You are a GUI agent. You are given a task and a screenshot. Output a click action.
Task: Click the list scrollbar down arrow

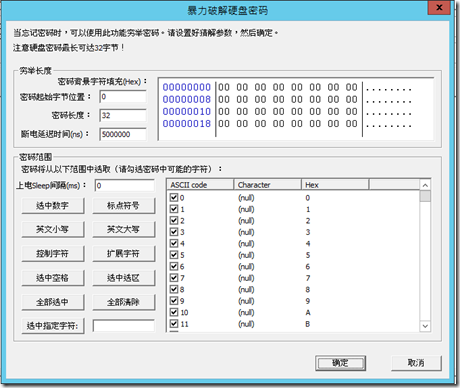pos(425,326)
